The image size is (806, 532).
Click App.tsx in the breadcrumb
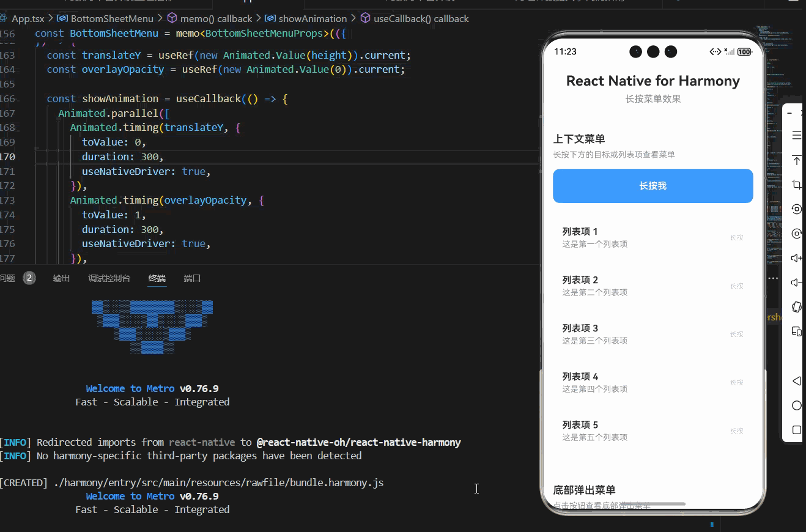(28, 18)
